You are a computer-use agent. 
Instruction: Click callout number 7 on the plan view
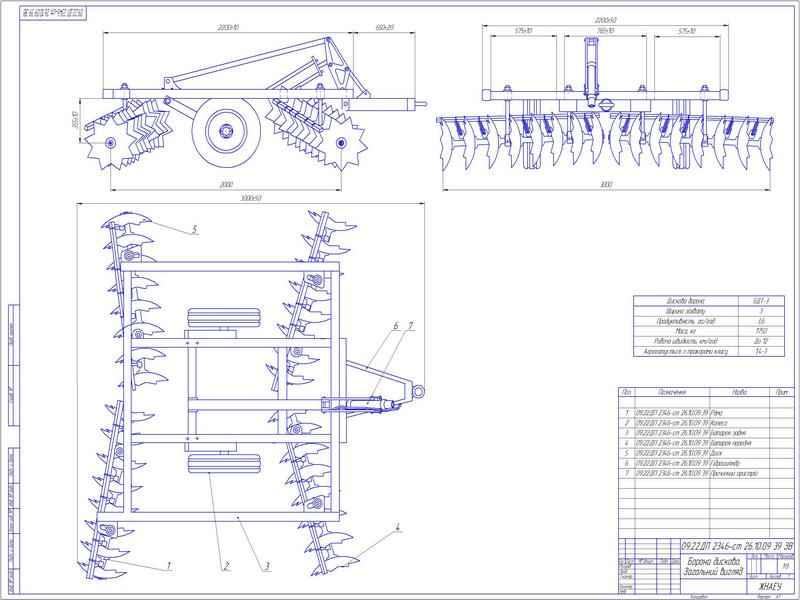[410, 326]
